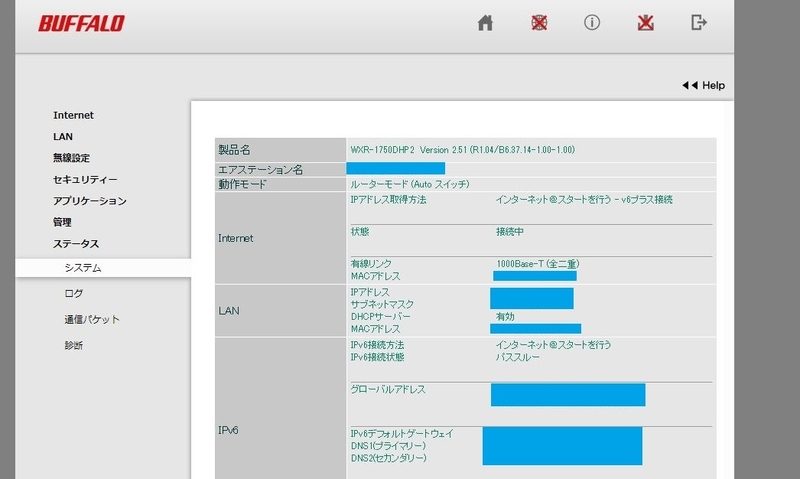The image size is (800, 479).
Task: Select the システム submenu item
Action: click(x=103, y=268)
